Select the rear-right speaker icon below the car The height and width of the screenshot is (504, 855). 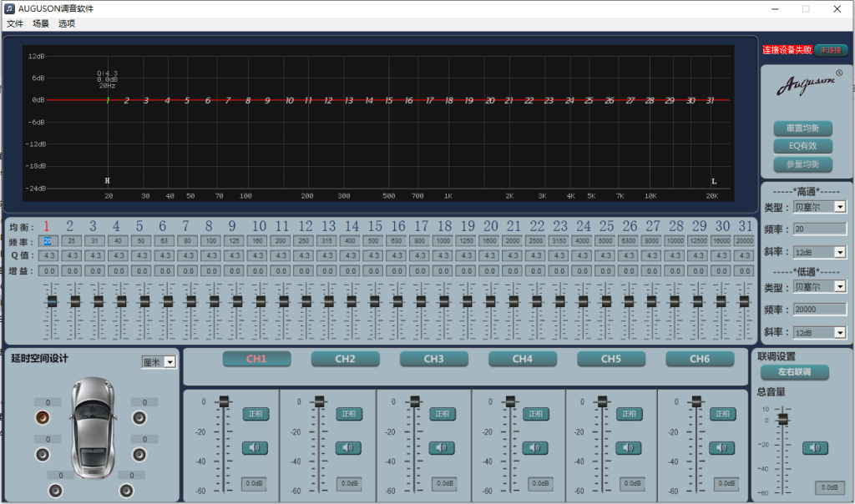[127, 491]
